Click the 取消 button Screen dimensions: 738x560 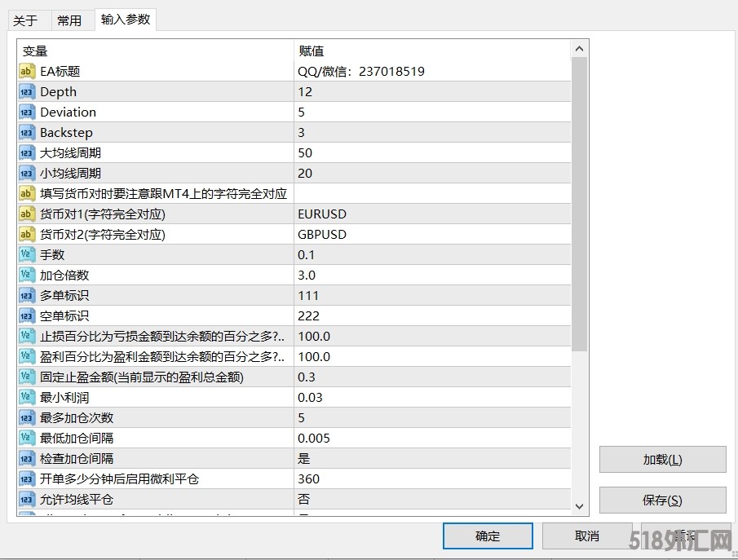click(587, 536)
